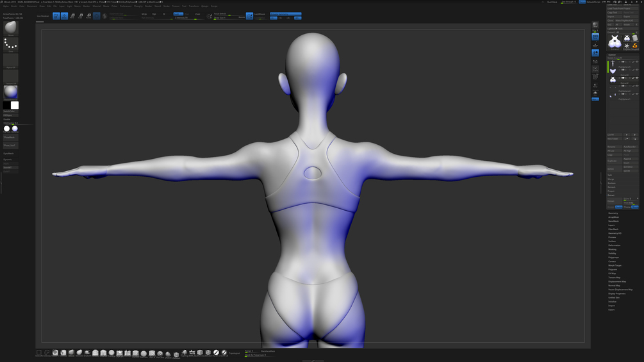This screenshot has height=362, width=644.
Task: Expand the Geometry section
Action: click(x=613, y=213)
